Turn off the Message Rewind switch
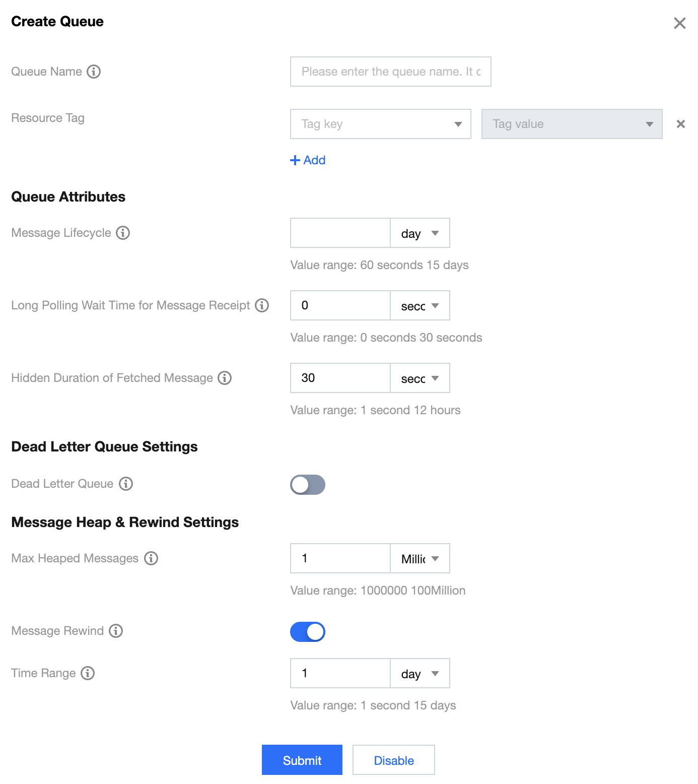The image size is (698, 784). pos(308,632)
